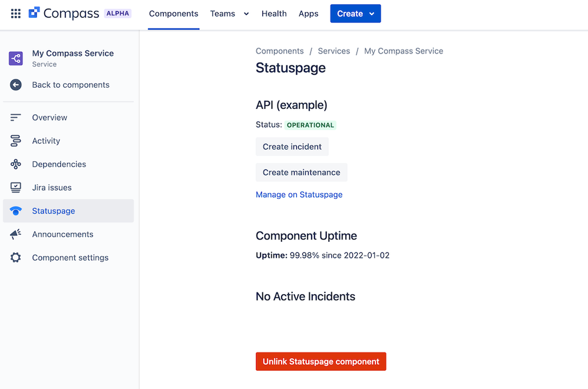
Task: Select the Dependencies icon
Action: click(16, 164)
